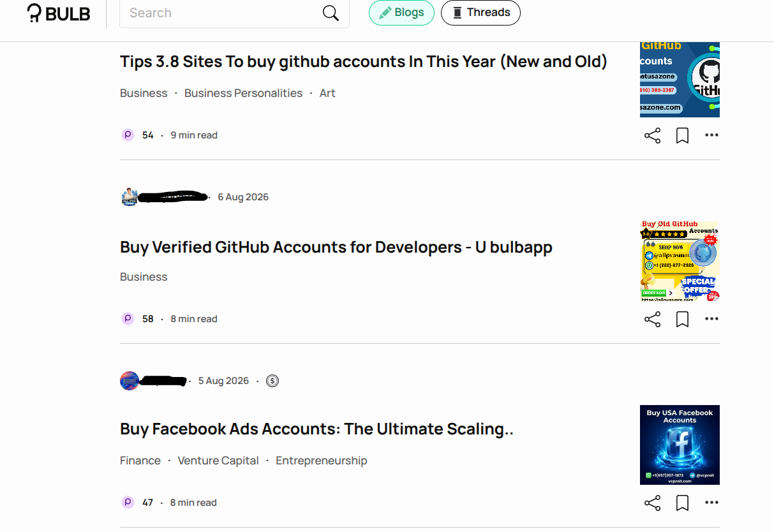Image resolution: width=774 pixels, height=532 pixels.
Task: Open author avatar beside 6 Aug 2026
Action: 130,197
